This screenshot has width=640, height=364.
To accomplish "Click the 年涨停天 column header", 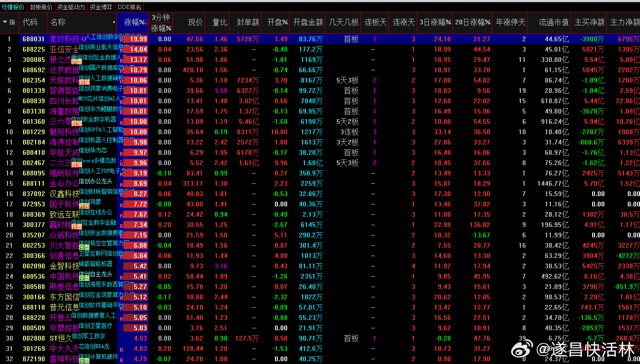I will tap(510, 22).
